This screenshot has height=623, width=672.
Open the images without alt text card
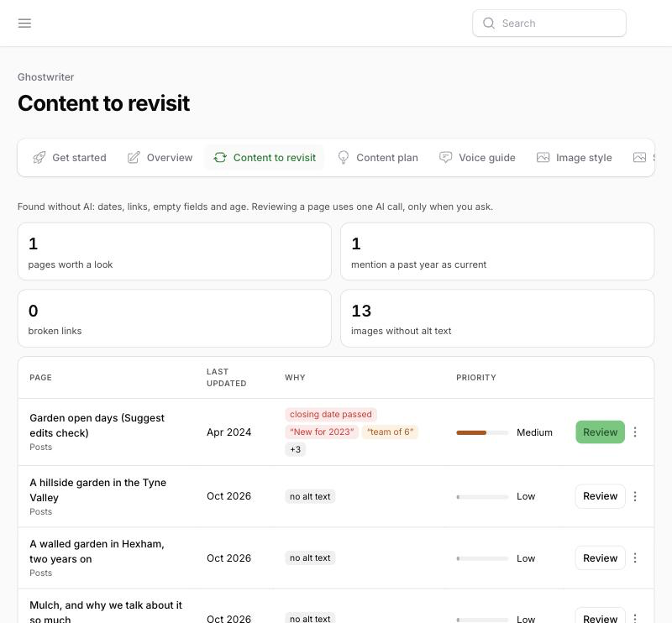click(497, 318)
